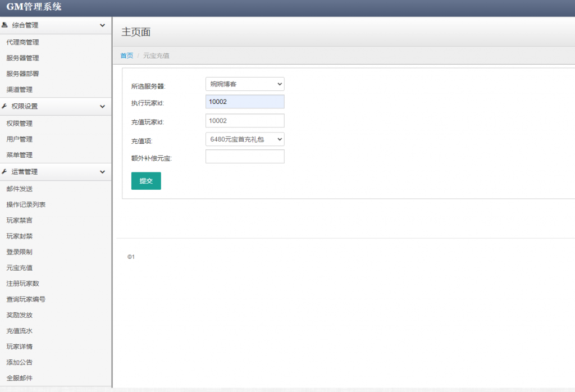This screenshot has height=392, width=575.
Task: Open 查询玩家编号 page
Action: [26, 299]
